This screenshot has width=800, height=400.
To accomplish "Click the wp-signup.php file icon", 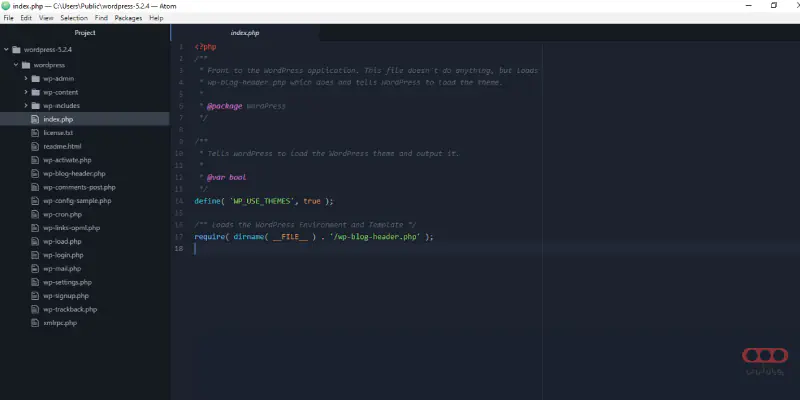I will 35,296.
